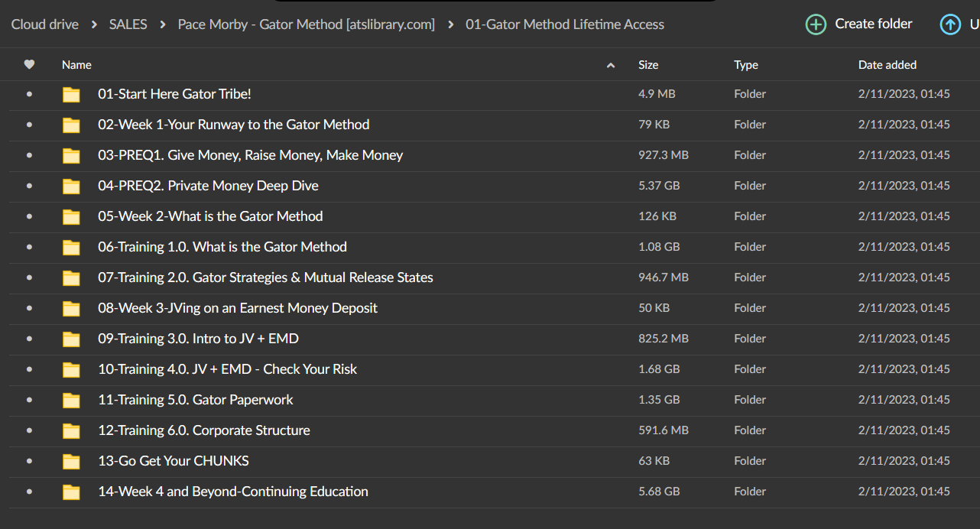This screenshot has height=529, width=980.
Task: Click the Create folder button label
Action: [873, 24]
